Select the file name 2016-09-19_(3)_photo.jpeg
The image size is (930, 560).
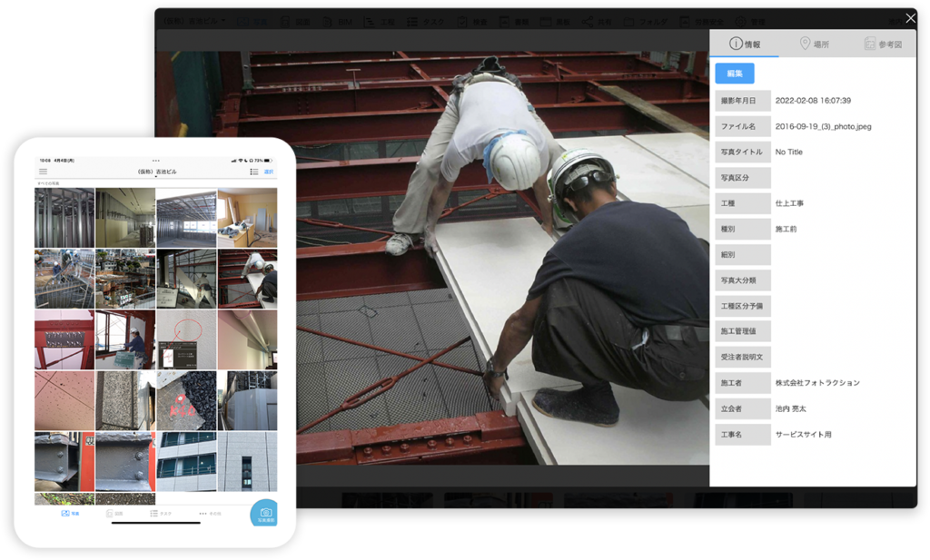823,126
